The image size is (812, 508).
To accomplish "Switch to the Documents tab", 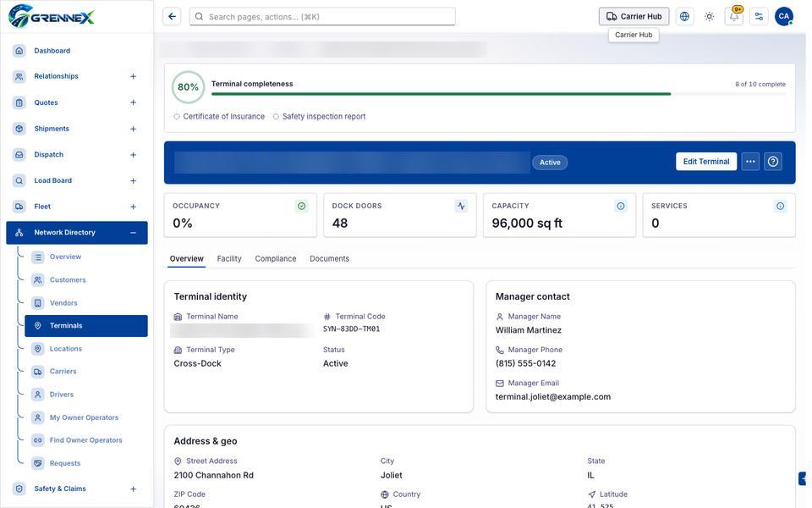I will (329, 259).
